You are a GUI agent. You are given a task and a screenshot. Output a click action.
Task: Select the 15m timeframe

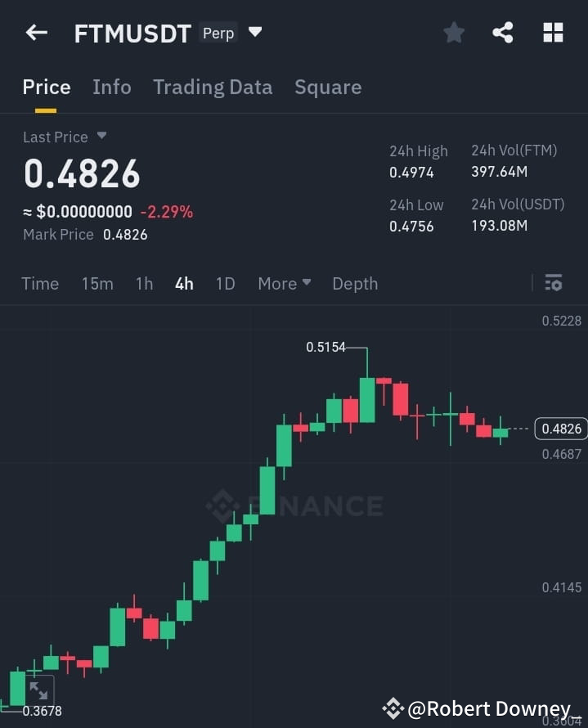point(97,283)
